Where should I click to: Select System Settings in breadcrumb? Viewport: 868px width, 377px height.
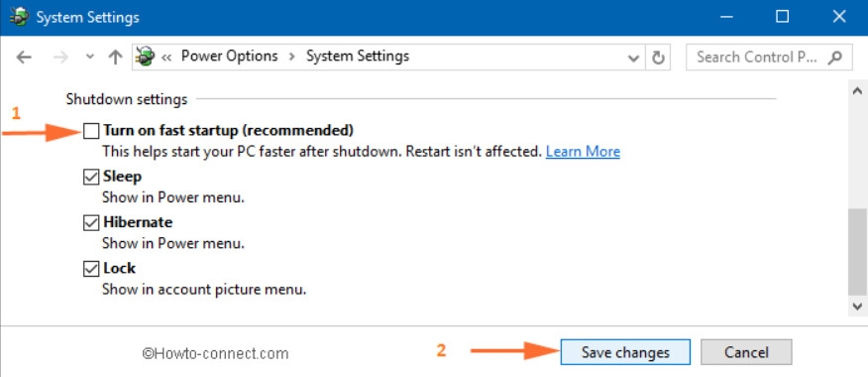click(x=358, y=56)
